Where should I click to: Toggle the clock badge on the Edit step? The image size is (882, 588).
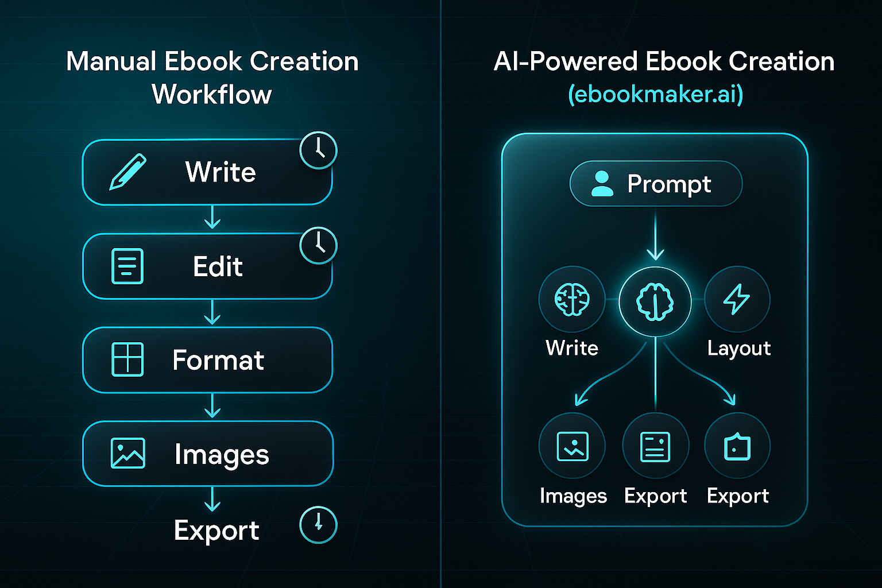pyautogui.click(x=318, y=245)
